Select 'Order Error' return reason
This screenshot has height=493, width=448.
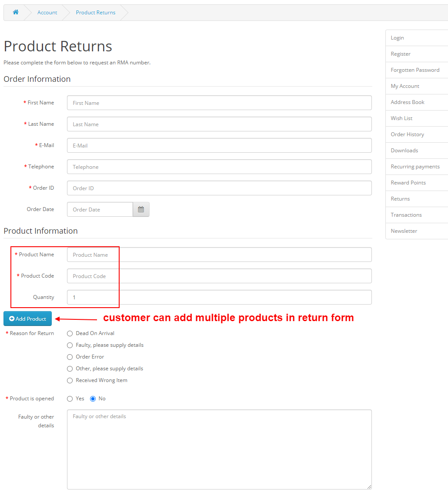pos(70,357)
